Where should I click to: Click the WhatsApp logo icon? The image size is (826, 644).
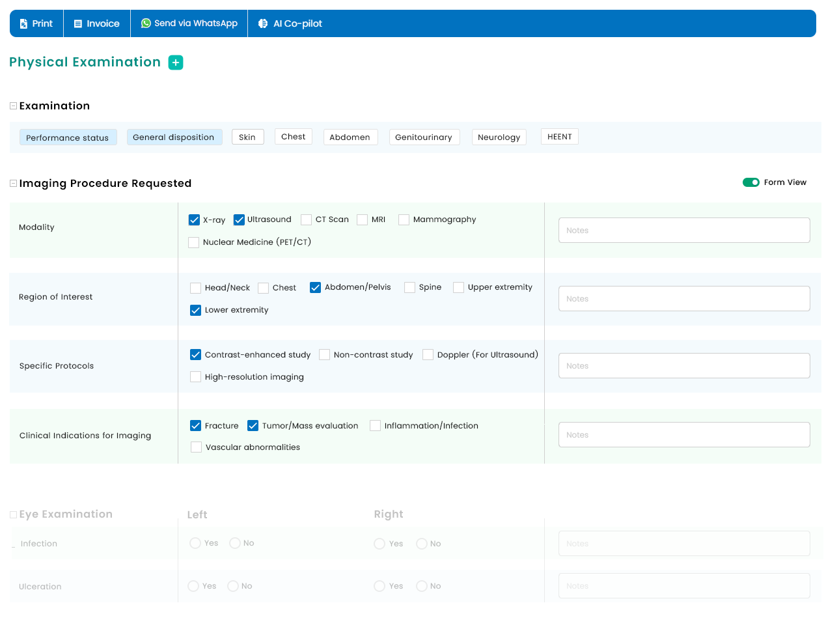click(146, 23)
